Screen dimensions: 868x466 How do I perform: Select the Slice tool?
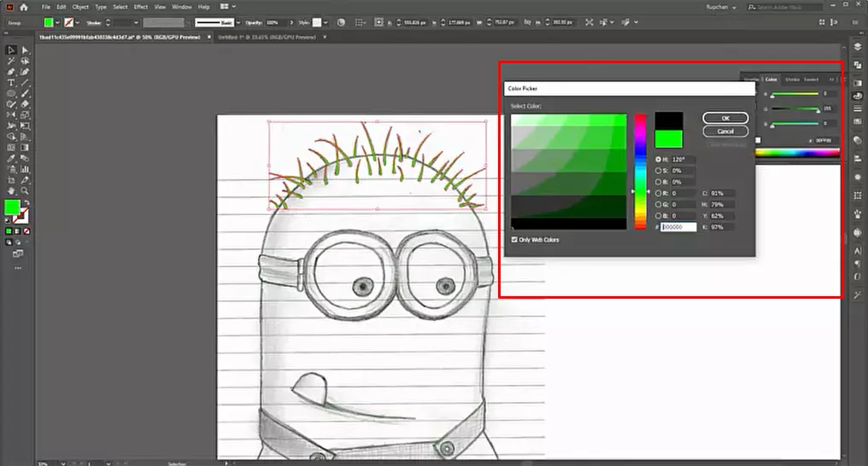click(x=25, y=180)
